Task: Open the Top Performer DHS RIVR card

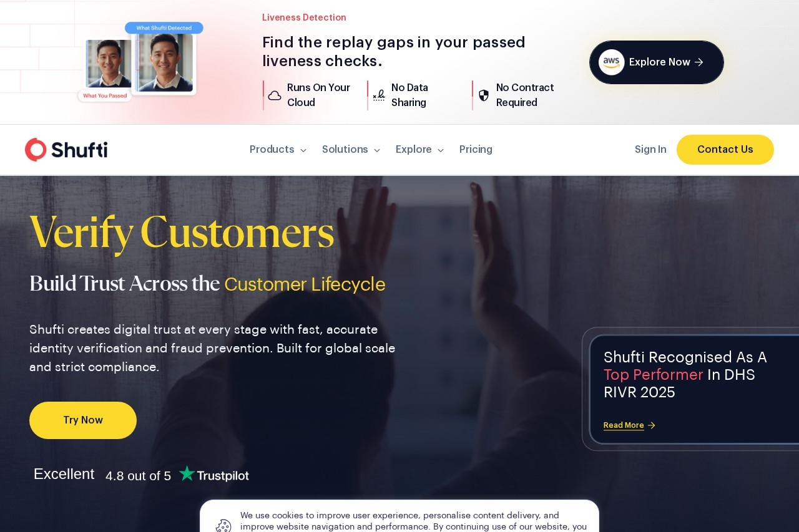Action: click(x=694, y=390)
